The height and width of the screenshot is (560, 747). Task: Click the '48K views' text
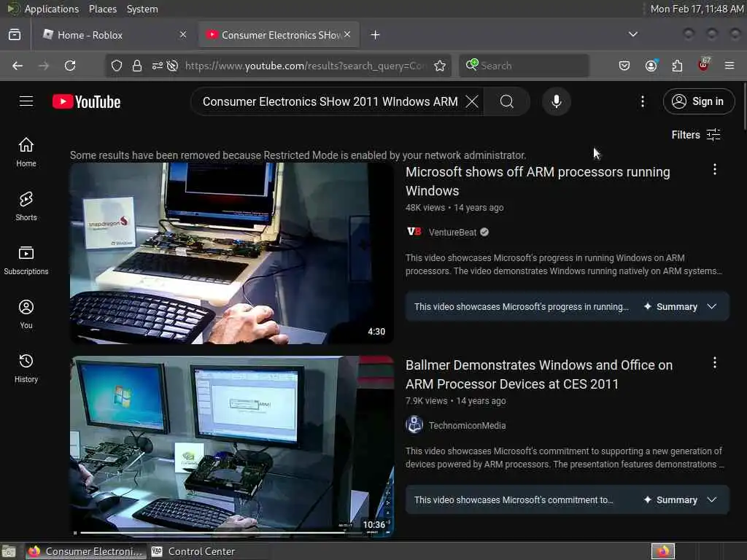coord(425,208)
